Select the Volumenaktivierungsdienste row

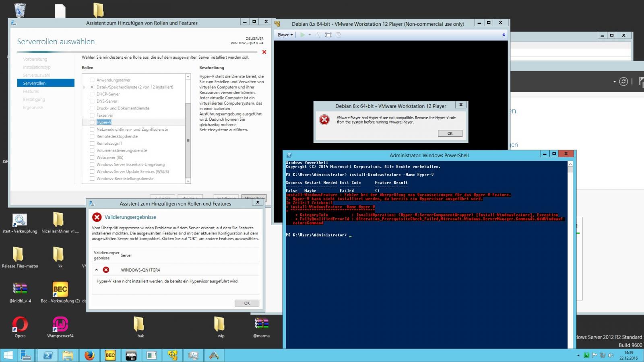(x=122, y=150)
